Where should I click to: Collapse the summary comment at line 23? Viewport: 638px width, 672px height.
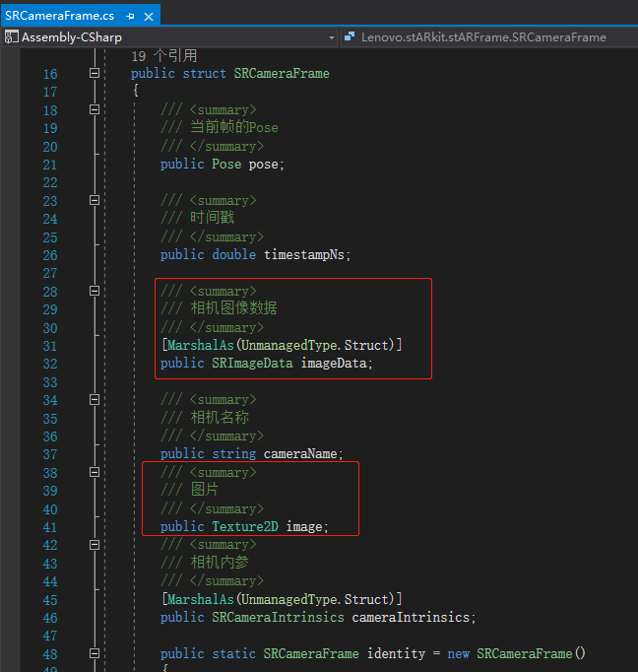(x=95, y=200)
